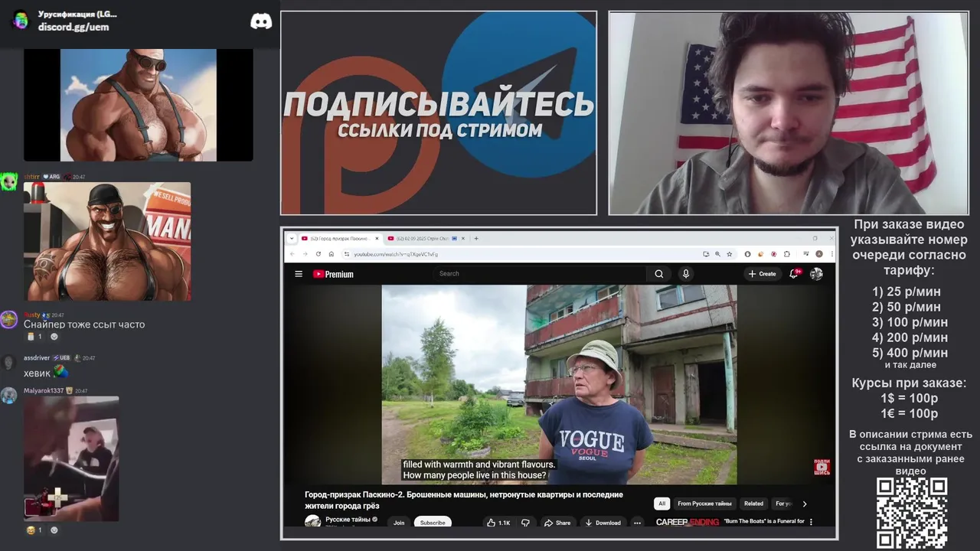This screenshot has width=980, height=551.
Task: Click the QR code on the stream overlay
Action: (x=912, y=512)
